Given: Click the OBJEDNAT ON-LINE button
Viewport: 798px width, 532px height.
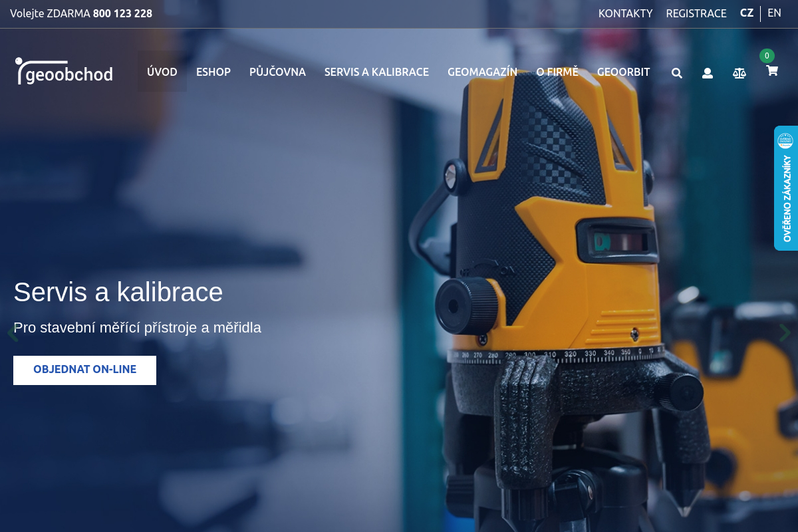Looking at the screenshot, I should coord(85,370).
